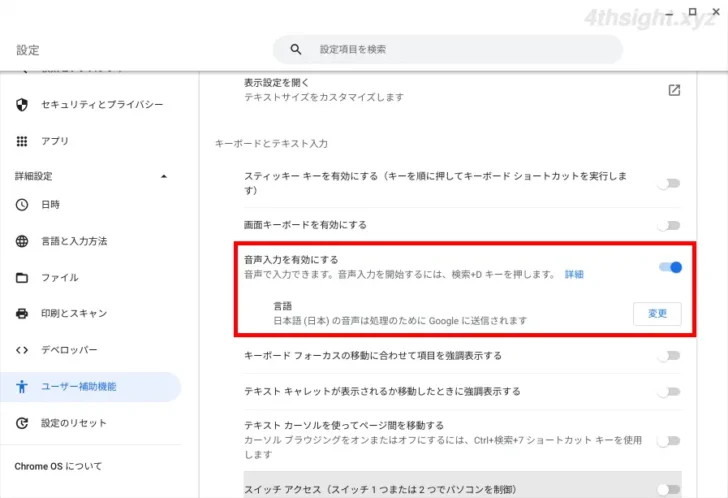The width and height of the screenshot is (728, 498).
Task: Open Chrome OS について page
Action: point(58,466)
